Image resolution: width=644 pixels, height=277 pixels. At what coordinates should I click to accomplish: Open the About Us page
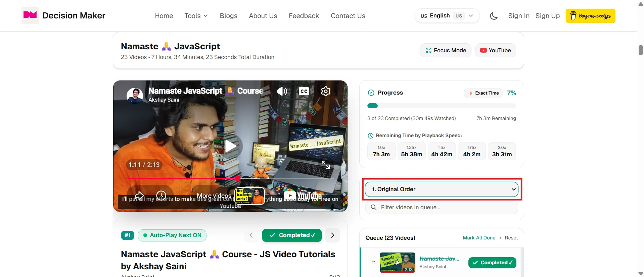[x=263, y=16]
